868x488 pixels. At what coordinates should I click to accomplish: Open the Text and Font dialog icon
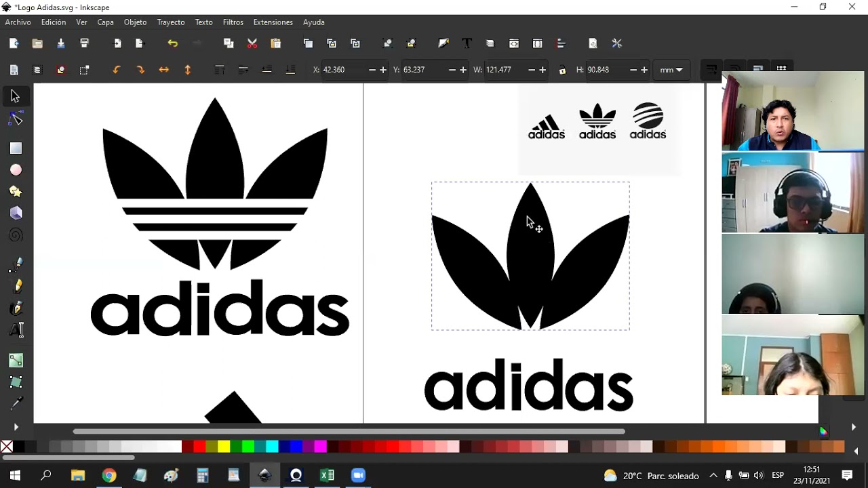click(467, 43)
